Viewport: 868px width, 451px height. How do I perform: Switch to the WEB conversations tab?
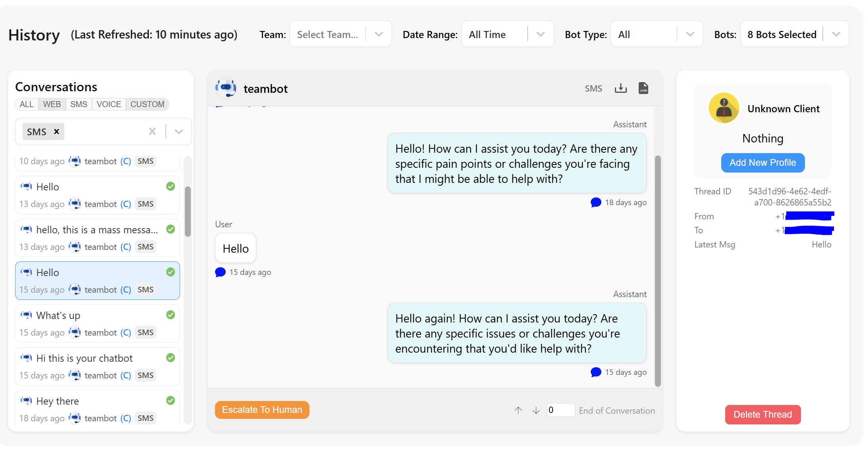pyautogui.click(x=52, y=104)
